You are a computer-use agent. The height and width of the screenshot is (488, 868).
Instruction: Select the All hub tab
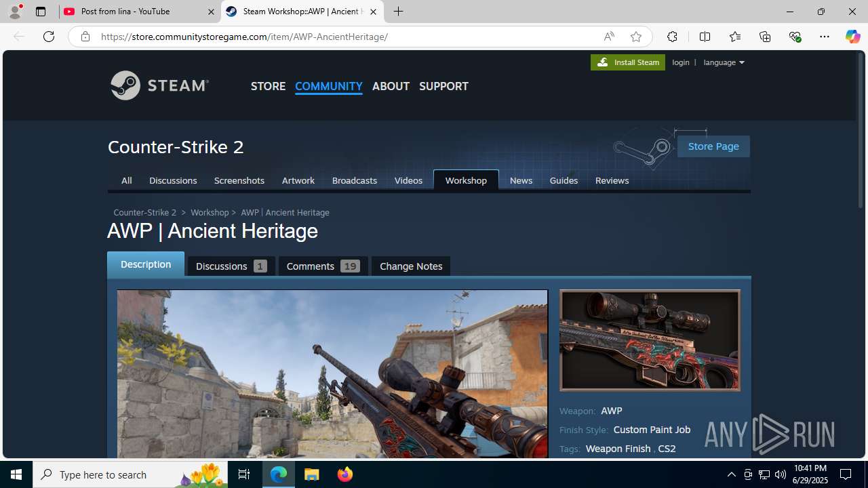tap(126, 180)
